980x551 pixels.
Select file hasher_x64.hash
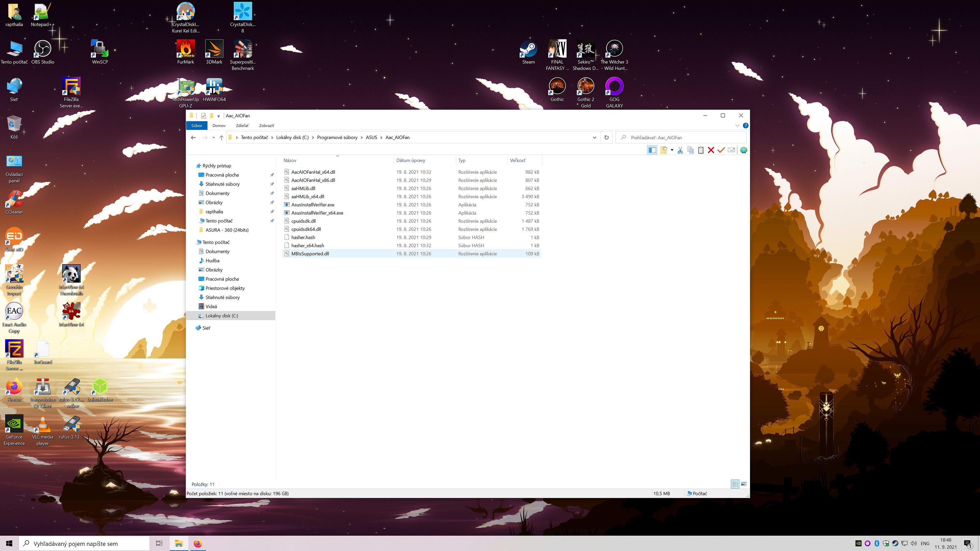coord(307,246)
